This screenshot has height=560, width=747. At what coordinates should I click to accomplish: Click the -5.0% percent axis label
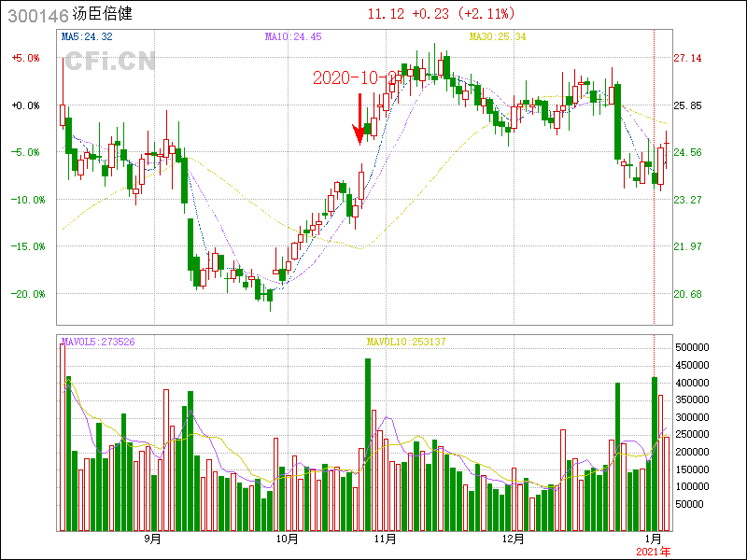[x=26, y=152]
